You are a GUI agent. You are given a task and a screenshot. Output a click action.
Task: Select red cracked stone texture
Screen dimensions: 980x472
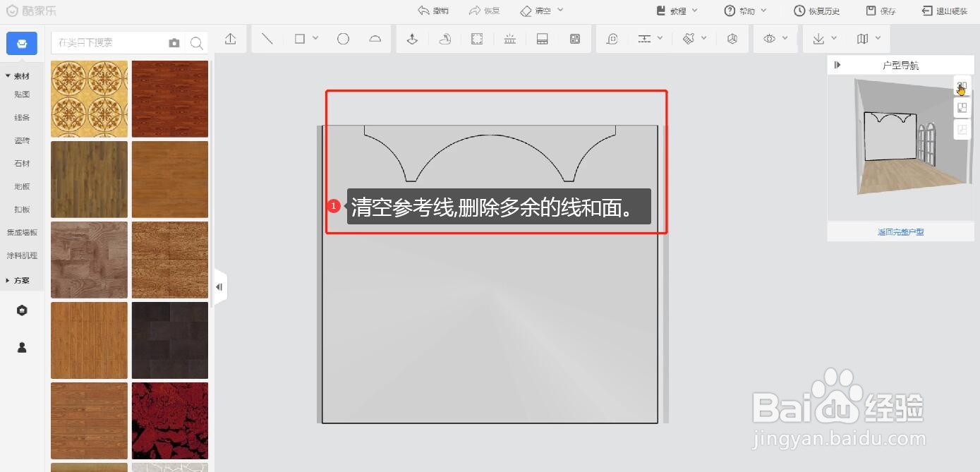click(x=170, y=420)
